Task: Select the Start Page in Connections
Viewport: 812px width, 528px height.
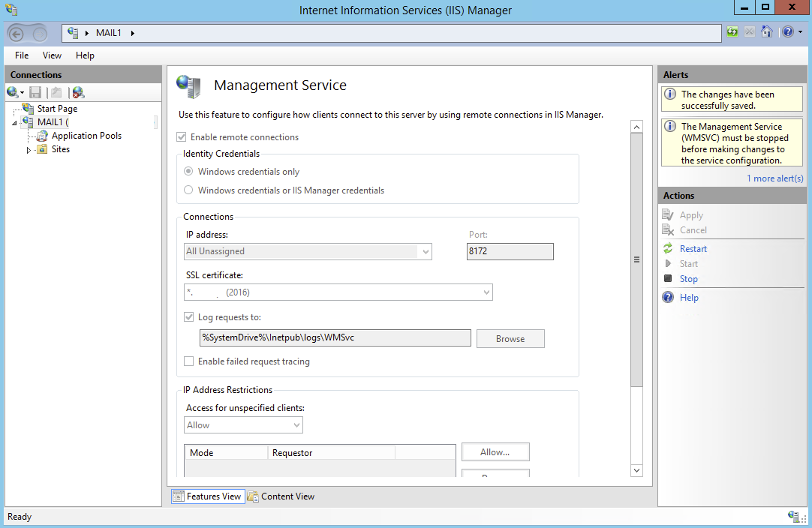Action: [56, 108]
